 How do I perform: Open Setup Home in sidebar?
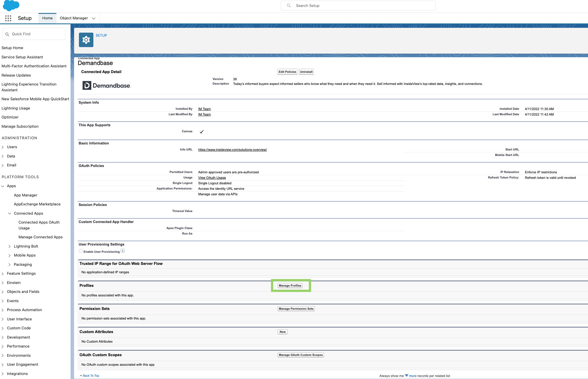coord(12,48)
